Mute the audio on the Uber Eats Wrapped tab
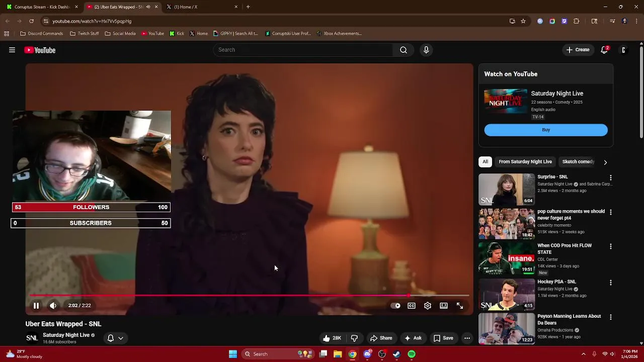 pos(148,7)
